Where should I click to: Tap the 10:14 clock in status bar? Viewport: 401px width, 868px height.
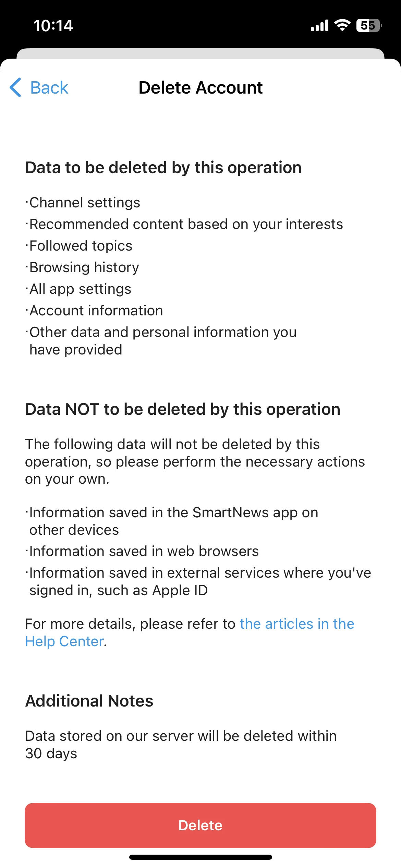click(53, 26)
